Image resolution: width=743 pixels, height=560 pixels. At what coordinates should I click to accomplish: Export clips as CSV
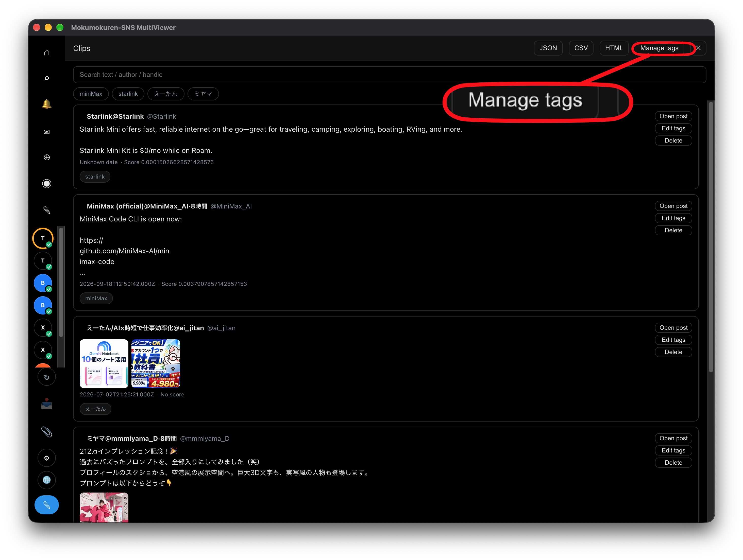[x=581, y=48]
